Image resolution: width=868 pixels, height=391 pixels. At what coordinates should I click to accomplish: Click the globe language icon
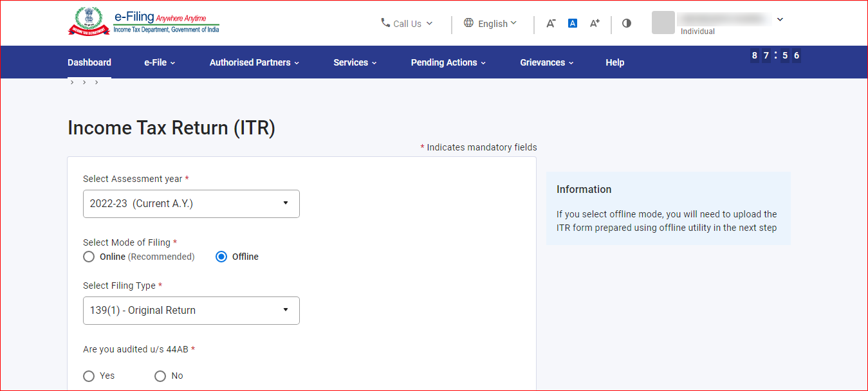(x=468, y=23)
